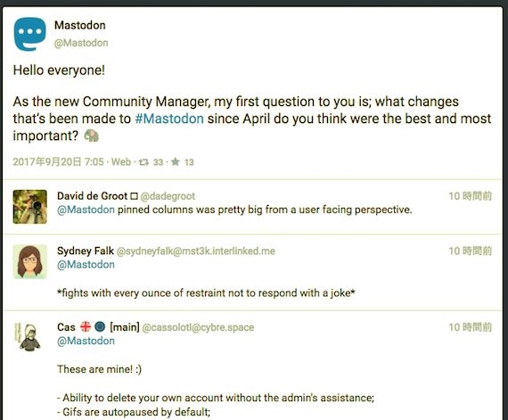The width and height of the screenshot is (508, 420).
Task: Open @dadegroot profile handle
Action: [168, 196]
